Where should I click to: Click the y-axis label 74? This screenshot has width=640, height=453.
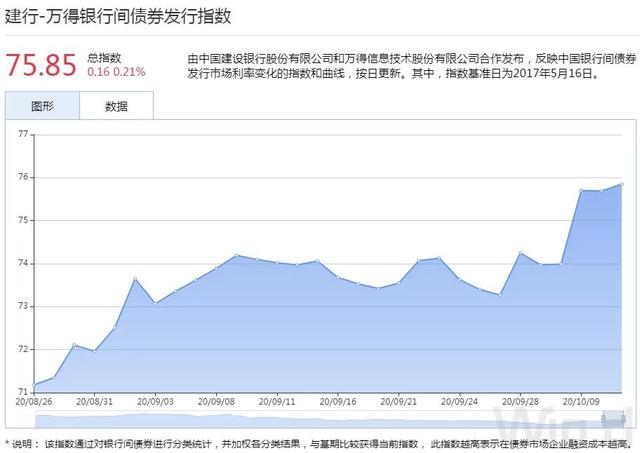click(x=23, y=263)
